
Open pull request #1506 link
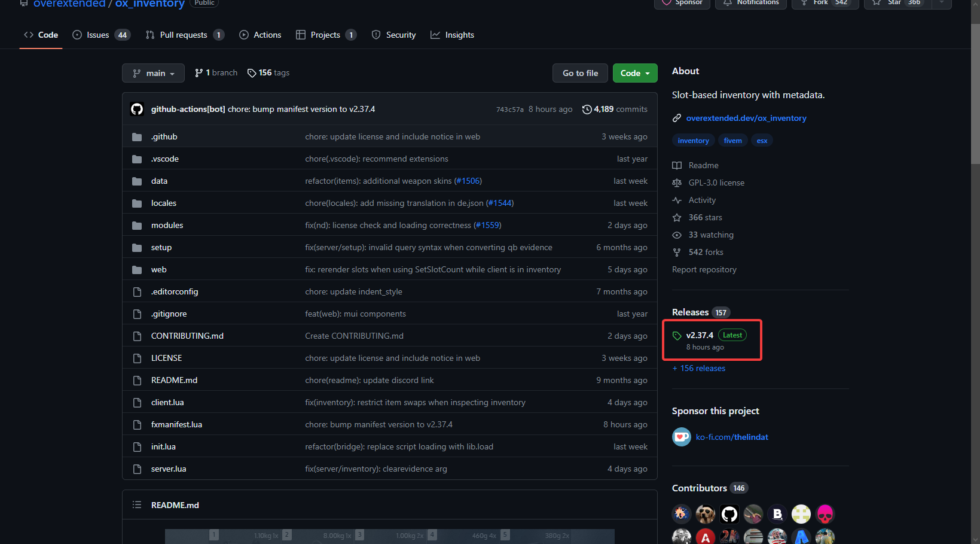[468, 181]
